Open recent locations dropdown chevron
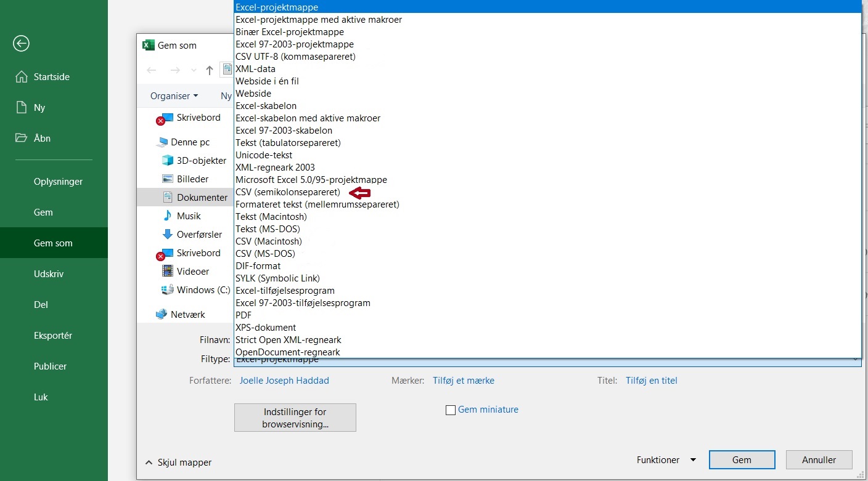The width and height of the screenshot is (868, 481). (x=194, y=70)
